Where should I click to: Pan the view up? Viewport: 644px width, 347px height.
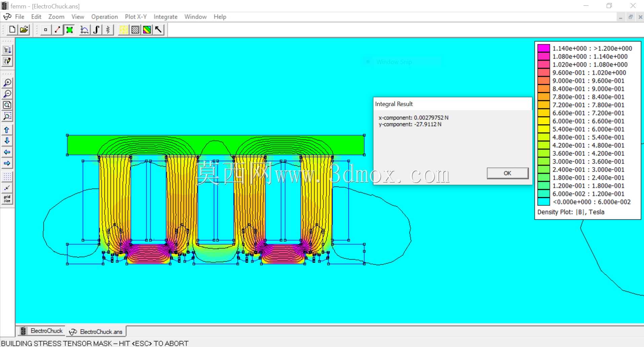click(7, 130)
